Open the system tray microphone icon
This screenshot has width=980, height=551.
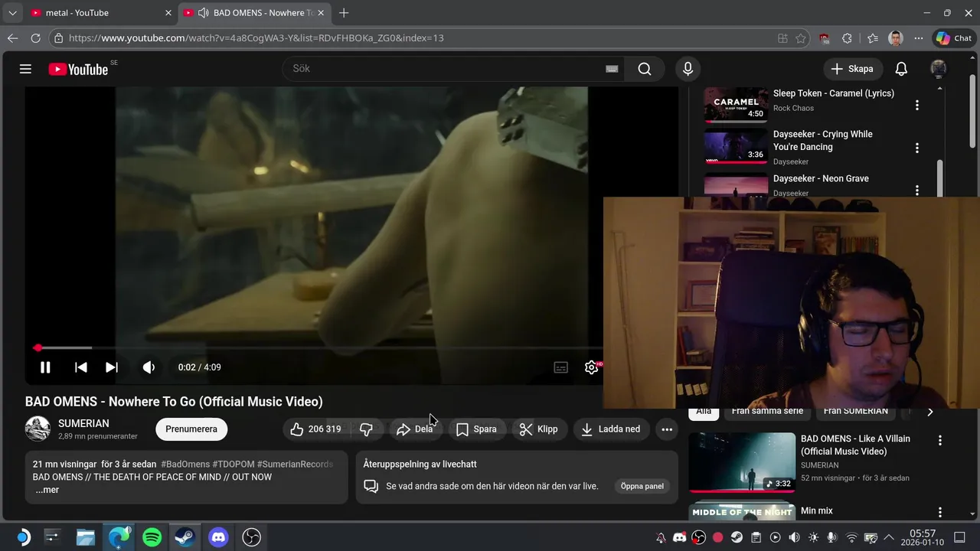tap(831, 537)
